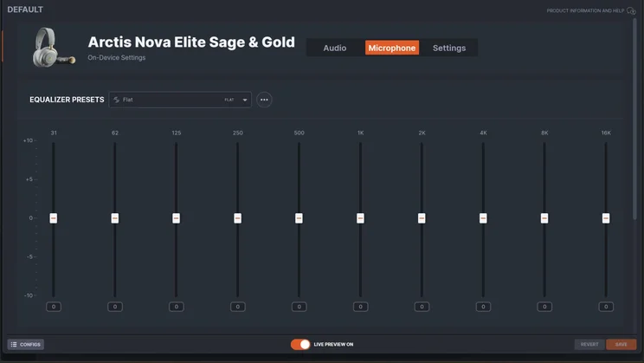This screenshot has width=644, height=363.
Task: Click the 16K frequency label
Action: (x=606, y=133)
